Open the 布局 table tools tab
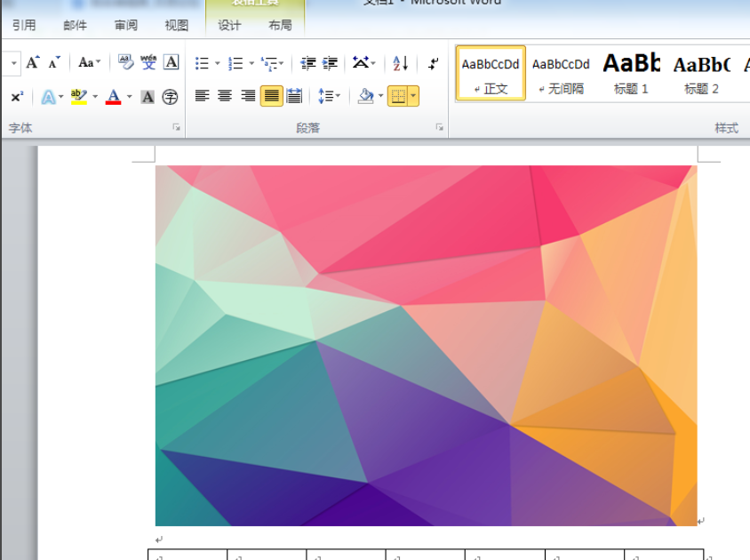This screenshot has height=560, width=750. (x=280, y=25)
